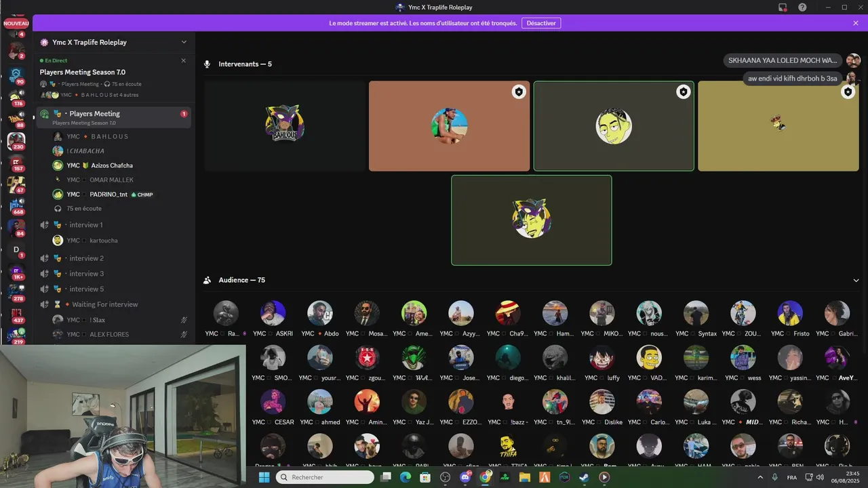Select the interview 5 voice channel
The height and width of the screenshot is (488, 868).
114,289
